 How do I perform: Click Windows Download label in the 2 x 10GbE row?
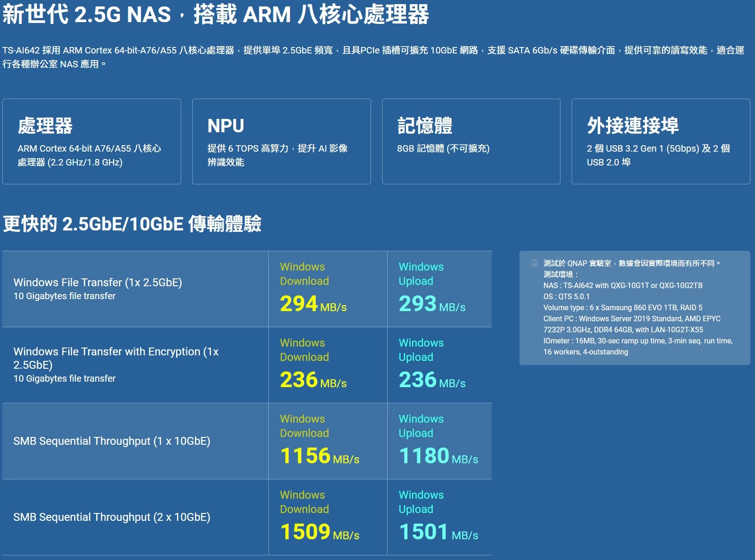305,502
